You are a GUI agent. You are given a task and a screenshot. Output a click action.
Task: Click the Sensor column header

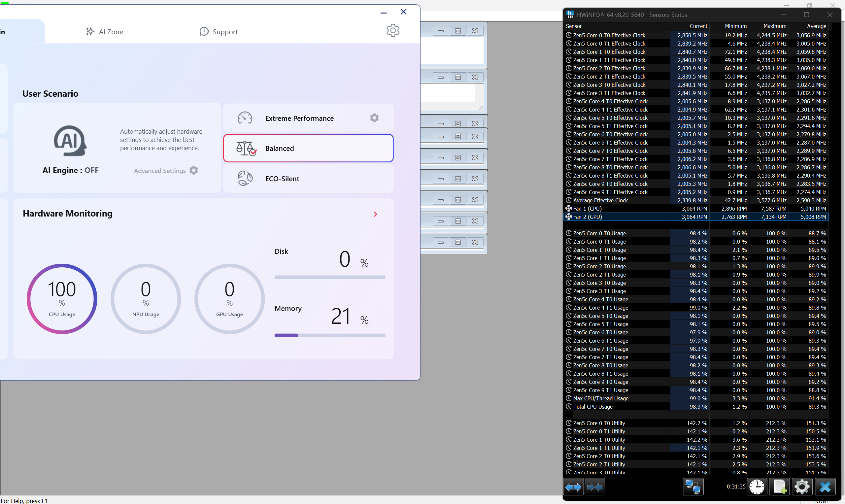tap(617, 26)
